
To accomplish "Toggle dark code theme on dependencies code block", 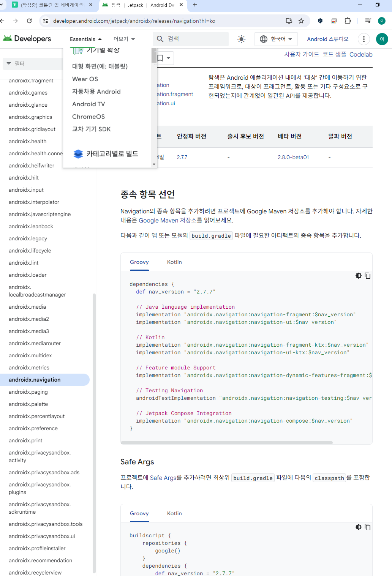I will coord(359,276).
